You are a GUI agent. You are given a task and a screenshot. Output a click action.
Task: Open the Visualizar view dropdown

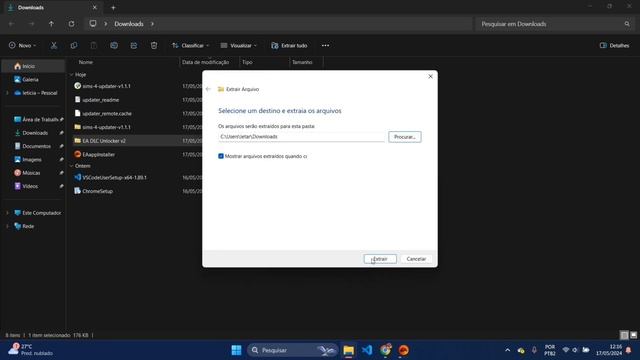(239, 45)
